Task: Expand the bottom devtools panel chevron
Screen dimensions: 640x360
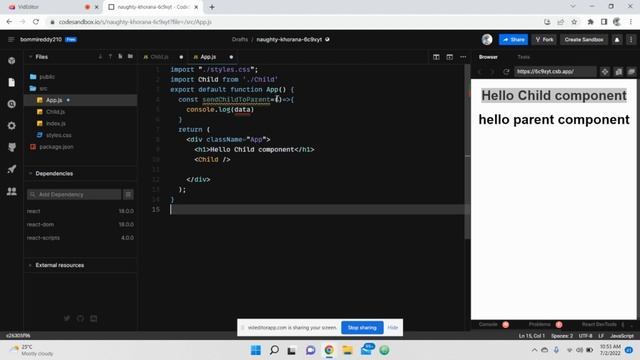Action: click(632, 325)
